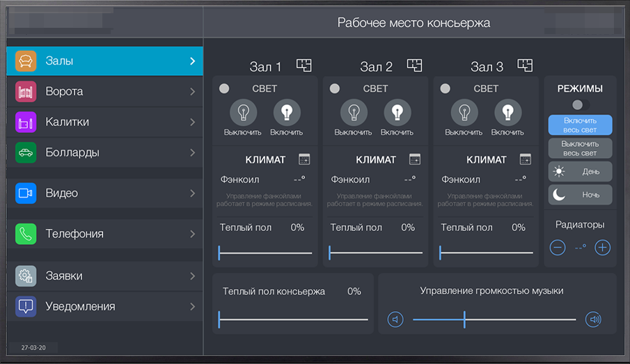Click the music volume mute speaker icon

point(395,319)
